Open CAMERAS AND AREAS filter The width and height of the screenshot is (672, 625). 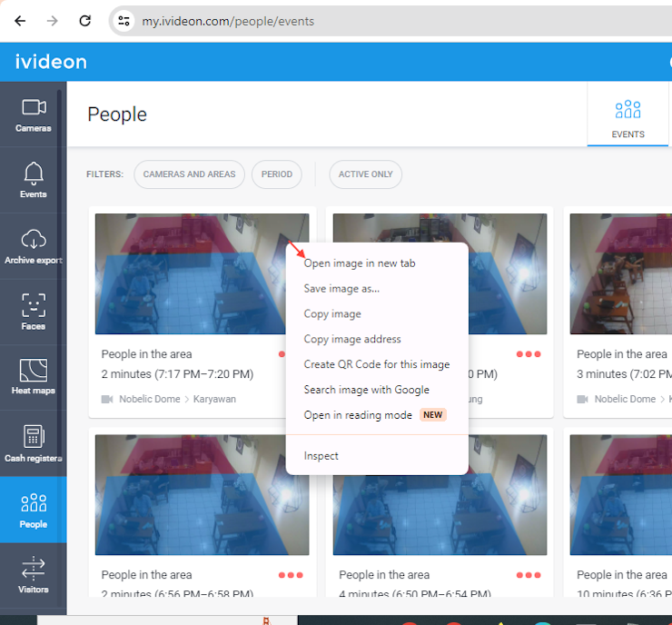coord(190,174)
